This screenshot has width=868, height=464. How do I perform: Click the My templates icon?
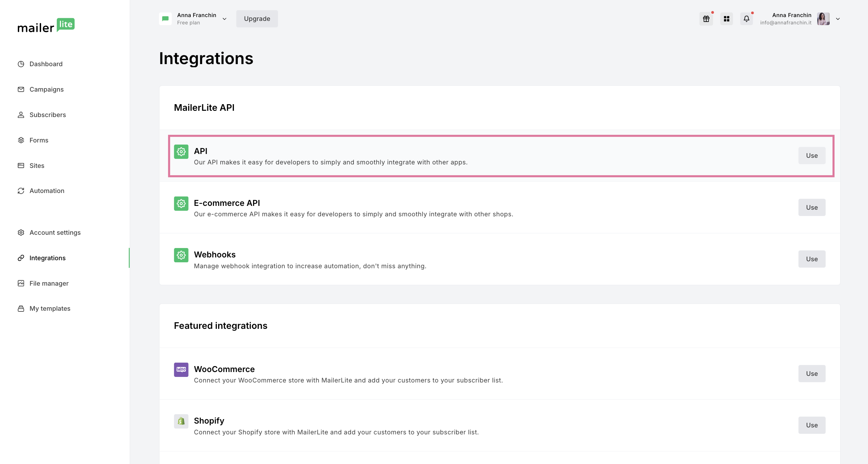point(21,309)
